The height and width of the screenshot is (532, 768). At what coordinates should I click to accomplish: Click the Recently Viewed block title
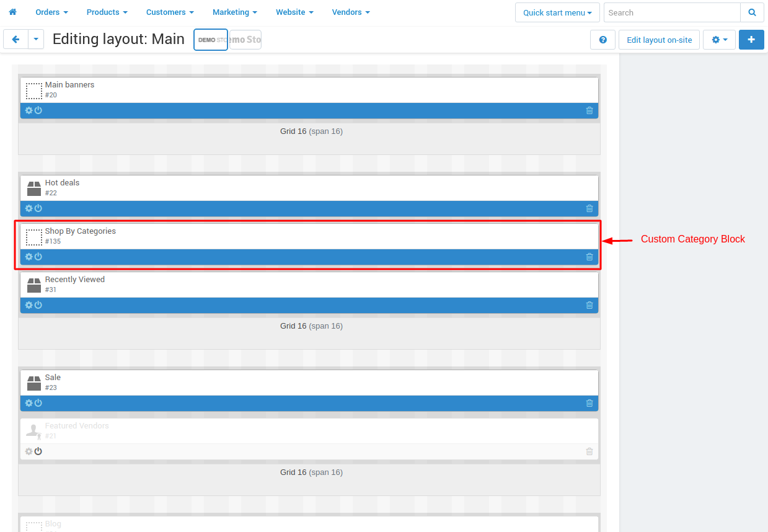(x=75, y=280)
